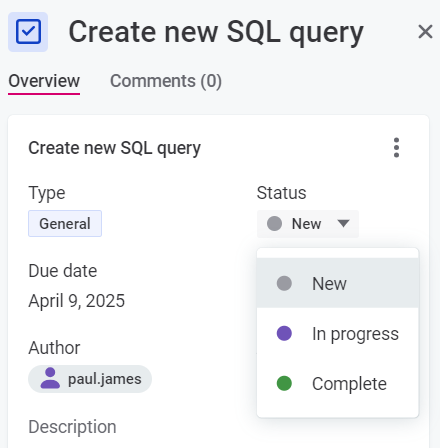Click the large page title Create new SQL query

(216, 33)
